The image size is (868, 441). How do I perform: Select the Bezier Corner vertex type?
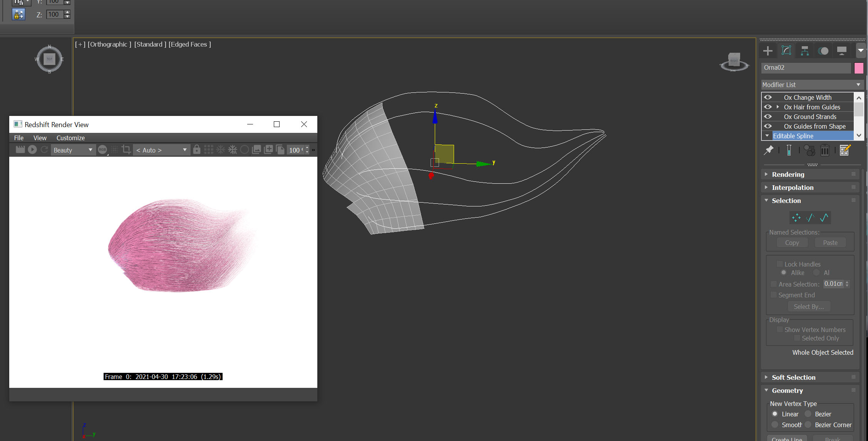pos(808,425)
